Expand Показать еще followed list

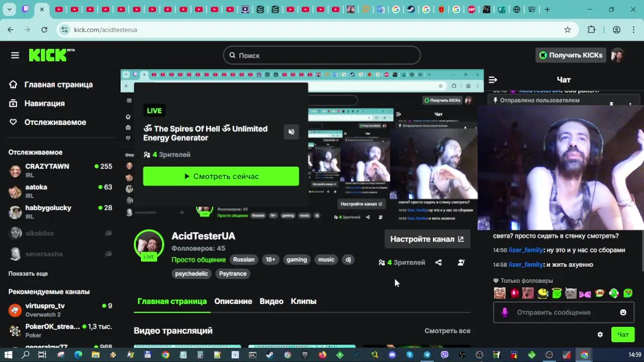tap(28, 274)
